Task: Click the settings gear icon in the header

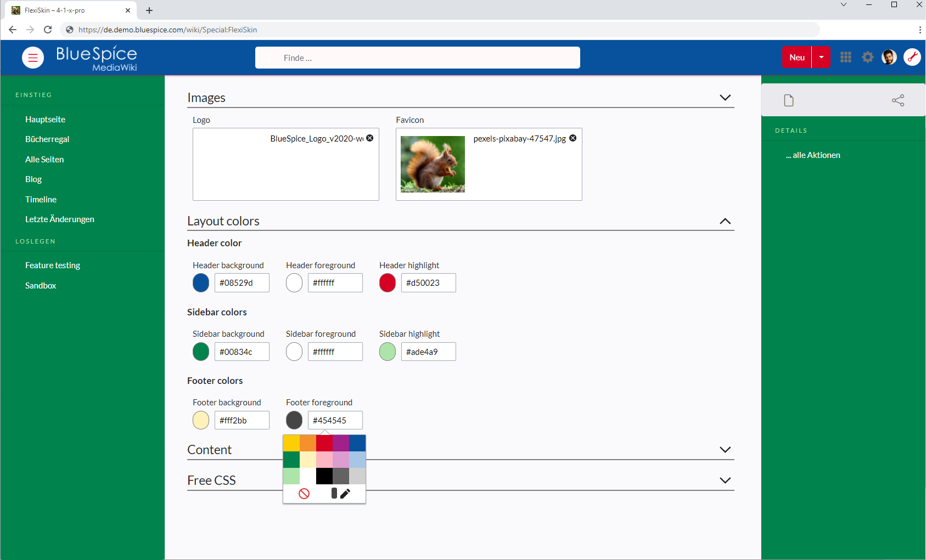Action: 867,57
